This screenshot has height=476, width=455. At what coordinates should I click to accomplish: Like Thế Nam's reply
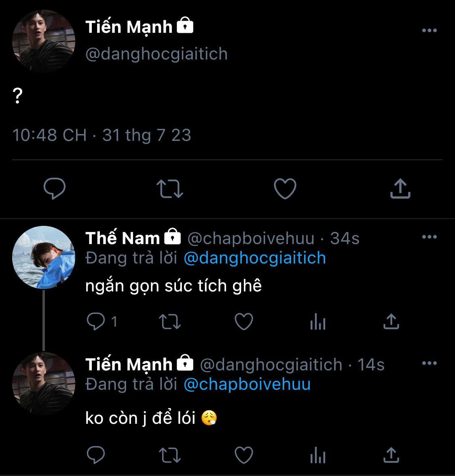pos(244,322)
